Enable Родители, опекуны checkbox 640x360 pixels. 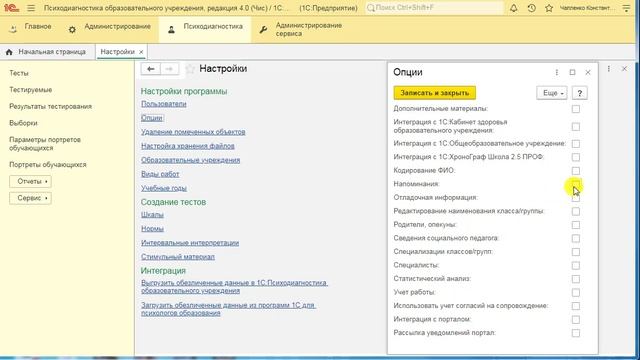[x=576, y=225]
